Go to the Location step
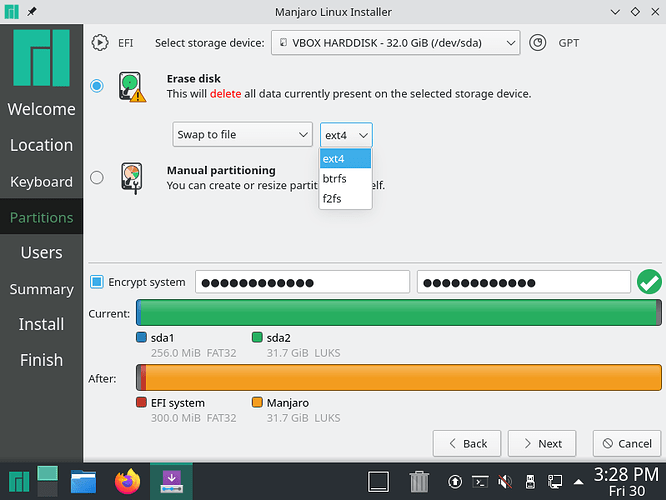The image size is (666, 500). [41, 145]
